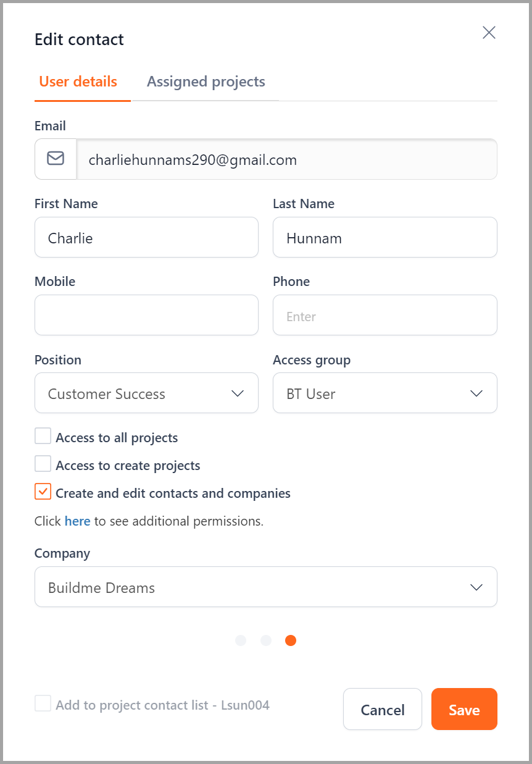This screenshot has width=532, height=764.
Task: Open the Customer Success position dropdown
Action: pyautogui.click(x=146, y=393)
